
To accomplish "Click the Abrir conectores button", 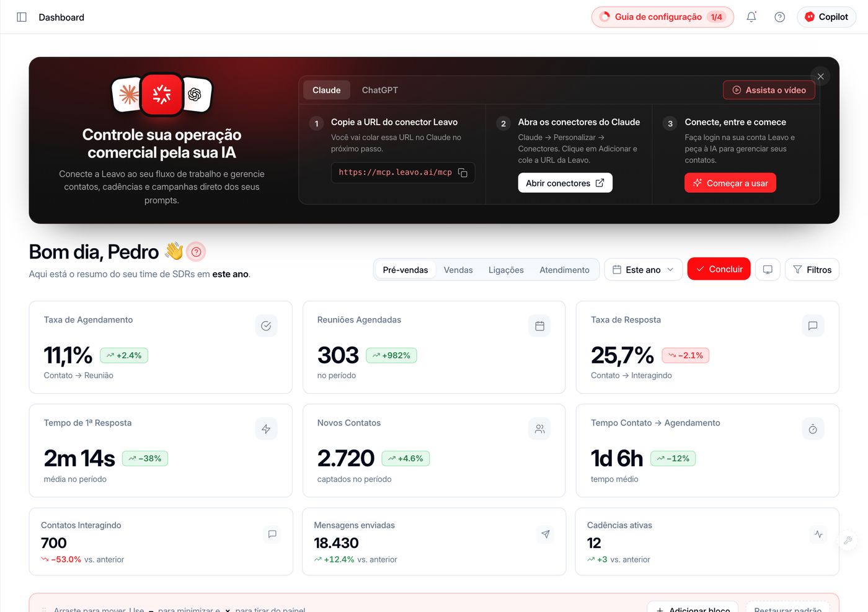I will click(x=565, y=183).
